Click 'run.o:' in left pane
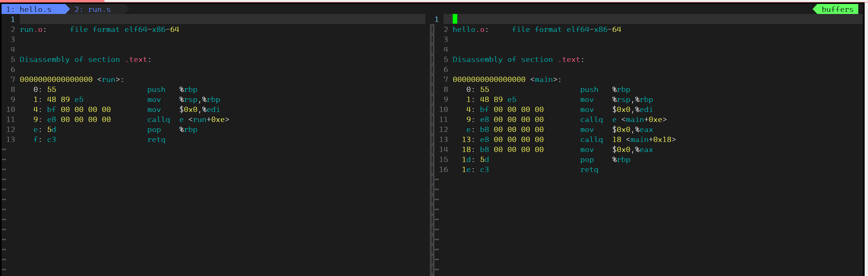868x276 pixels. click(x=33, y=30)
